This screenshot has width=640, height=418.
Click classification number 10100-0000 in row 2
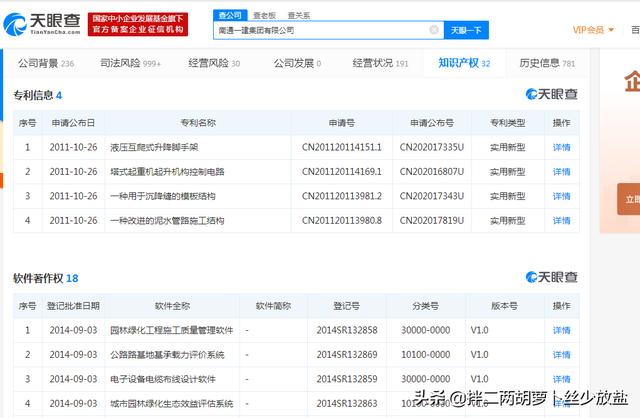pos(426,355)
